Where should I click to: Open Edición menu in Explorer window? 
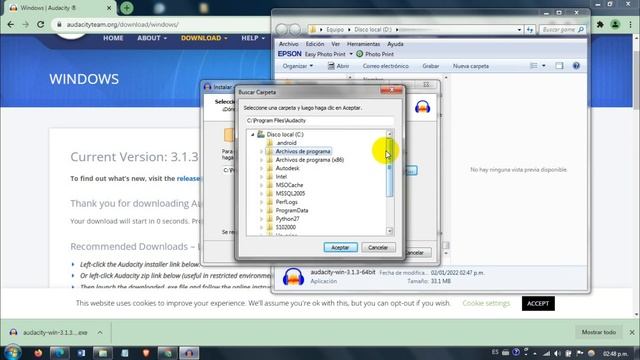tap(315, 44)
